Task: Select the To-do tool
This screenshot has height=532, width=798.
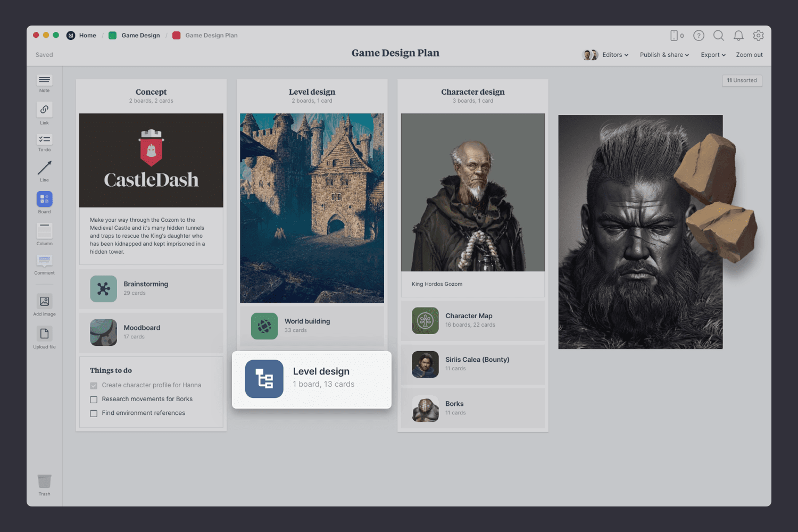Action: click(44, 139)
